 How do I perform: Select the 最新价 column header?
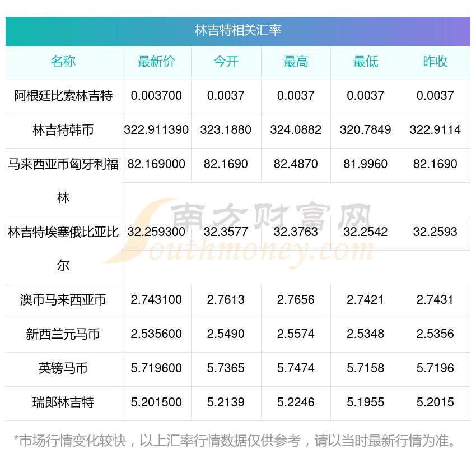coord(156,62)
